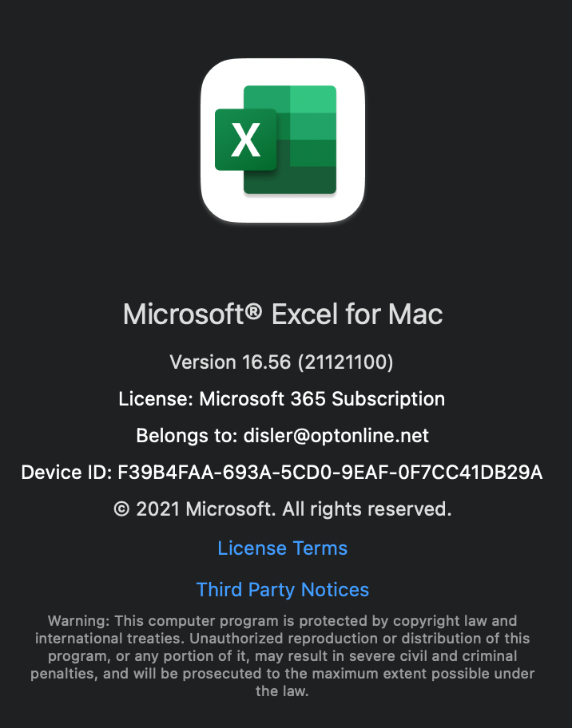Click the last line of the legal warning
Image resolution: width=572 pixels, height=728 pixels.
pyautogui.click(x=282, y=690)
